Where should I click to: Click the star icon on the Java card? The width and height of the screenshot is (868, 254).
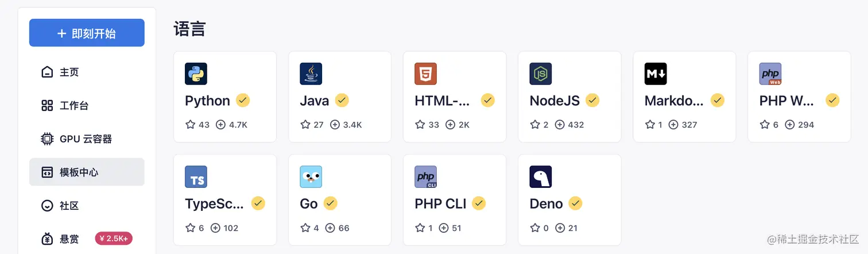305,125
